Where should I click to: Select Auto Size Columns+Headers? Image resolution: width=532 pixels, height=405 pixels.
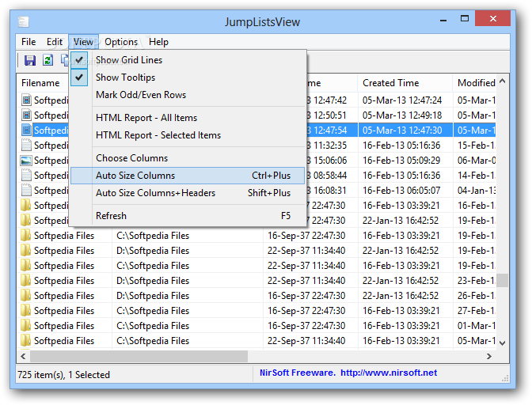click(x=188, y=193)
